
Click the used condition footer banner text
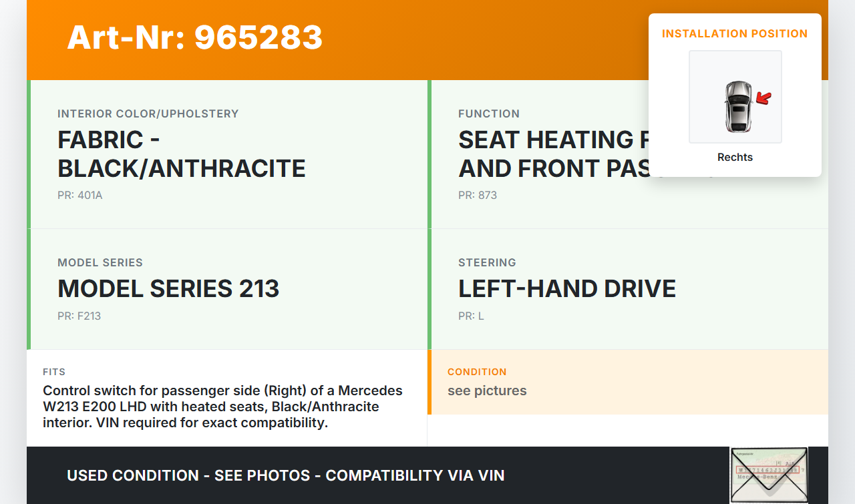click(285, 475)
